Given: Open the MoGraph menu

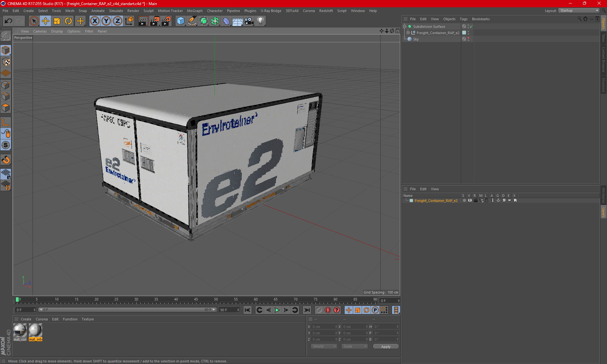Looking at the screenshot, I should (x=194, y=11).
